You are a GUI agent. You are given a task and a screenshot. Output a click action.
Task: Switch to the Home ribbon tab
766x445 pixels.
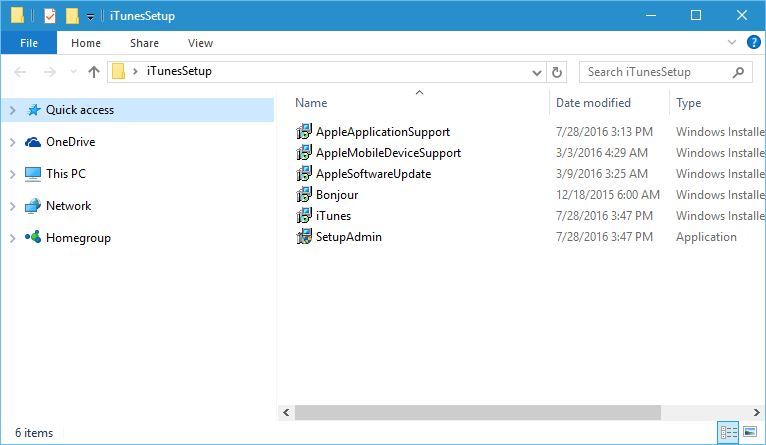click(x=86, y=43)
